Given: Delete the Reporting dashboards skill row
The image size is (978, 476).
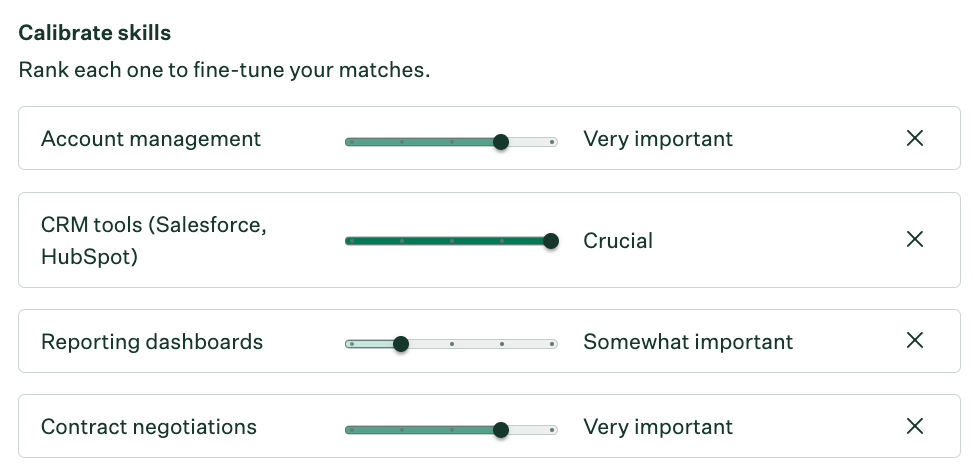Looking at the screenshot, I should tap(914, 341).
